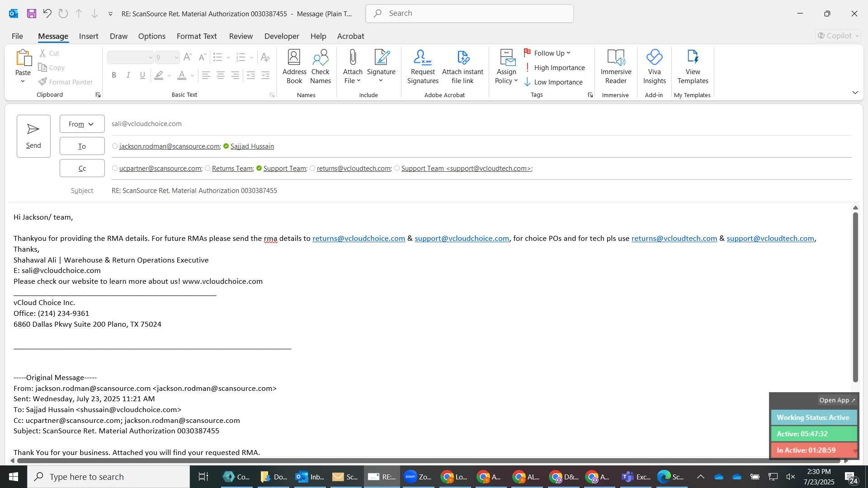This screenshot has width=868, height=488.
Task: Open the Paste options dropdown arrow
Action: [x=23, y=81]
